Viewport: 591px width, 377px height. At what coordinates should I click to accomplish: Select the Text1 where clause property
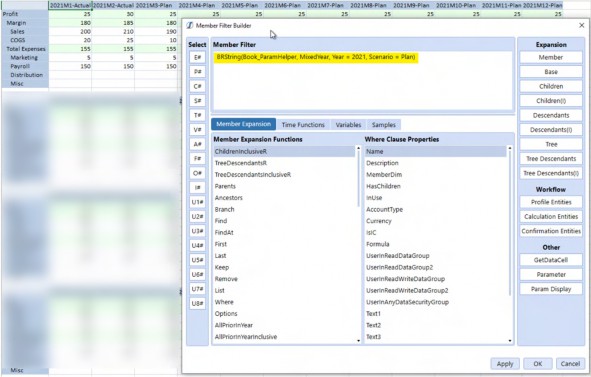(x=436, y=314)
